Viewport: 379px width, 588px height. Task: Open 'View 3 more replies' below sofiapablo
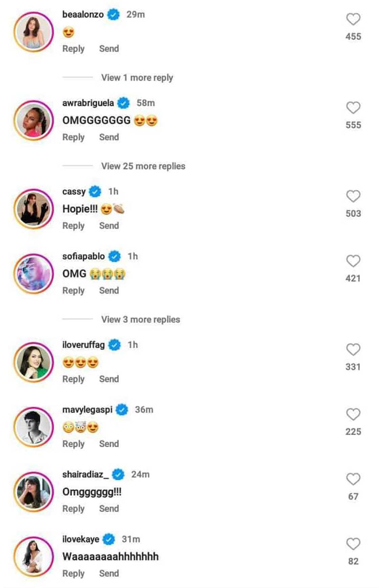(x=141, y=319)
